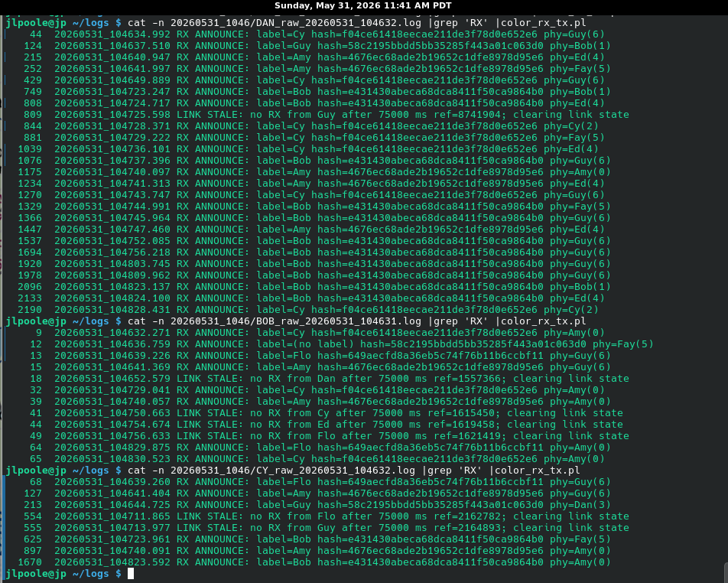Click timestamp 20260531_104723.961

pyautogui.click(x=112, y=539)
